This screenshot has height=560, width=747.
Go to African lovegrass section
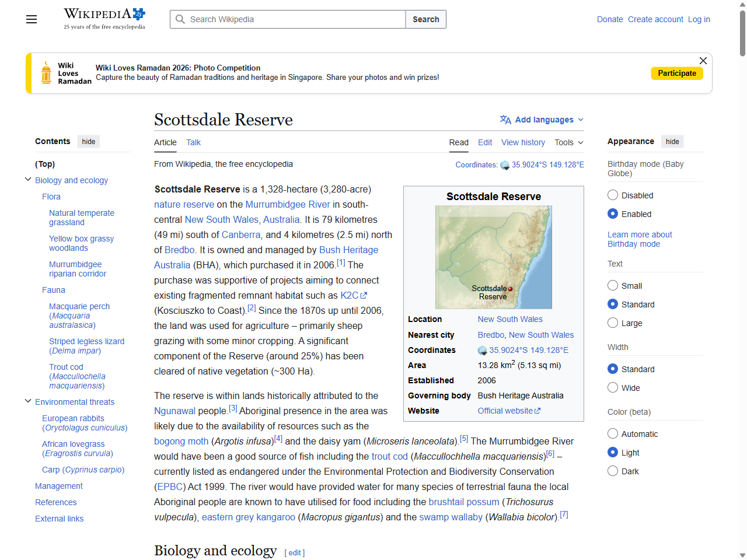tap(78, 449)
